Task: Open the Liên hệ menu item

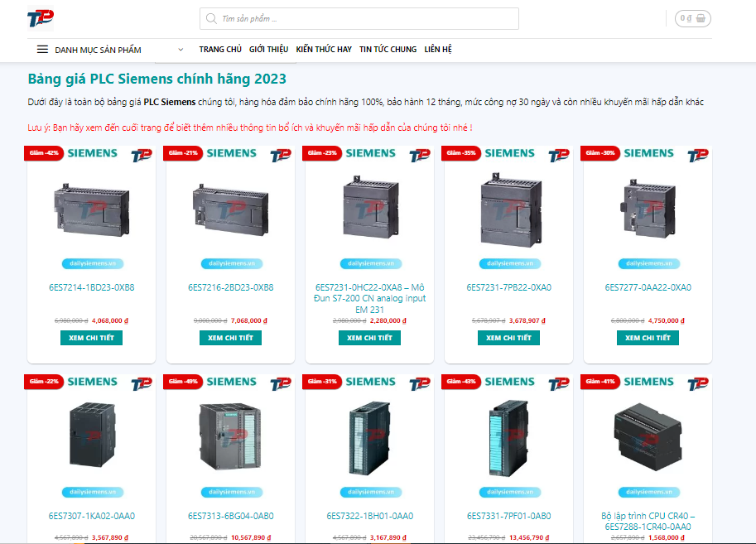Action: click(438, 49)
